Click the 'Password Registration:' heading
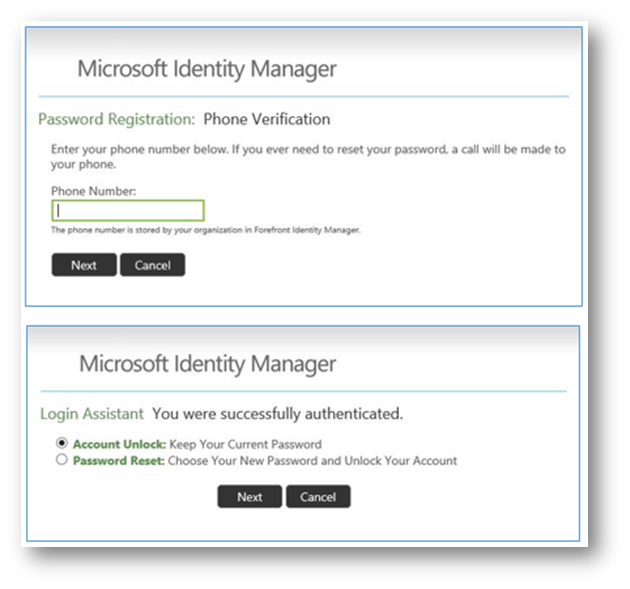This screenshot has width=630, height=589. click(117, 119)
